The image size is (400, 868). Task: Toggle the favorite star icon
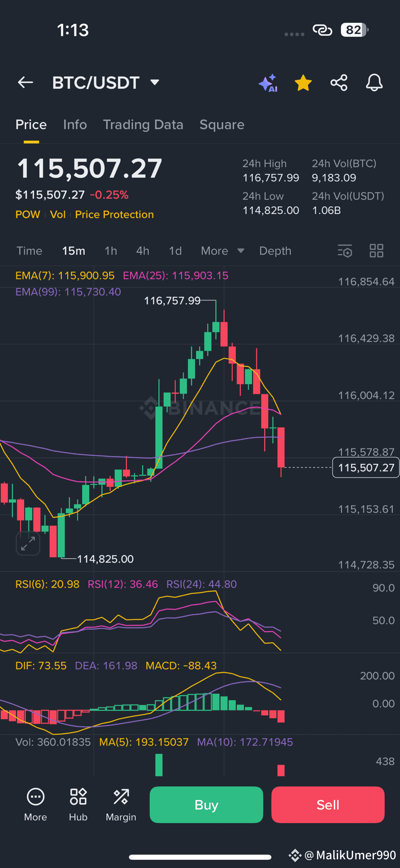click(x=303, y=83)
